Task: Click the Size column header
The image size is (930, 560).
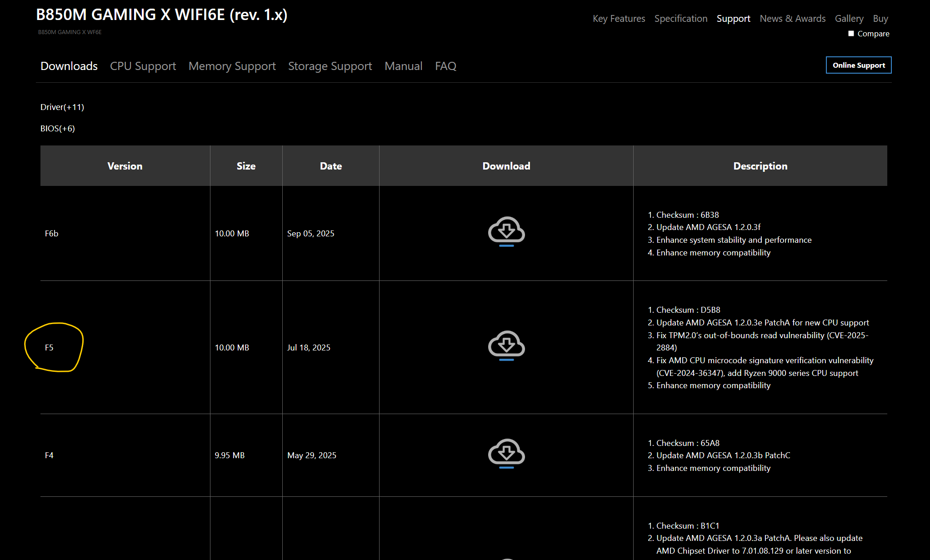Action: (x=246, y=166)
